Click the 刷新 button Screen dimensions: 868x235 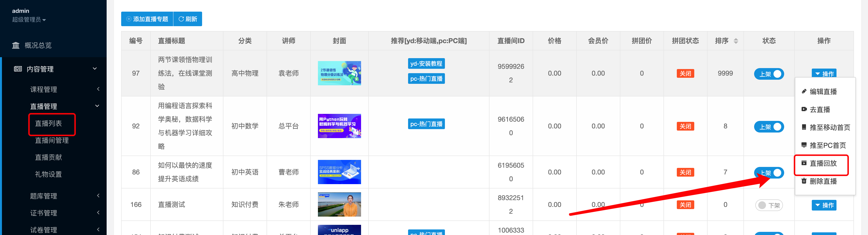tap(188, 19)
